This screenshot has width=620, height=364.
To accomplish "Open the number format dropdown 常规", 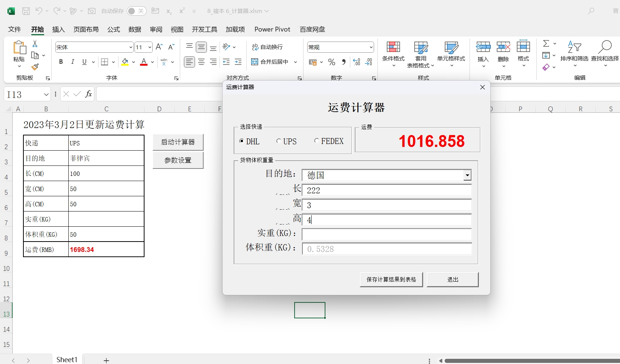I will (371, 47).
